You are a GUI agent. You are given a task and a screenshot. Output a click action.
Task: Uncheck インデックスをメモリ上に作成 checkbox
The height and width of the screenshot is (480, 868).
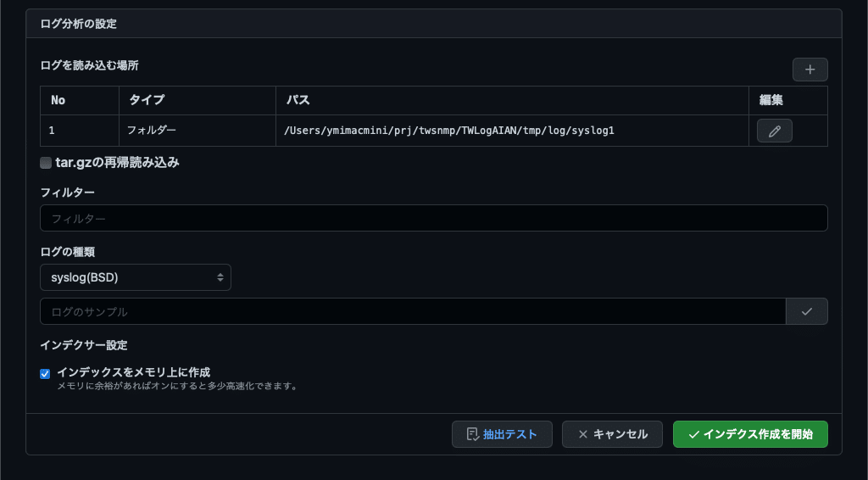(x=45, y=374)
